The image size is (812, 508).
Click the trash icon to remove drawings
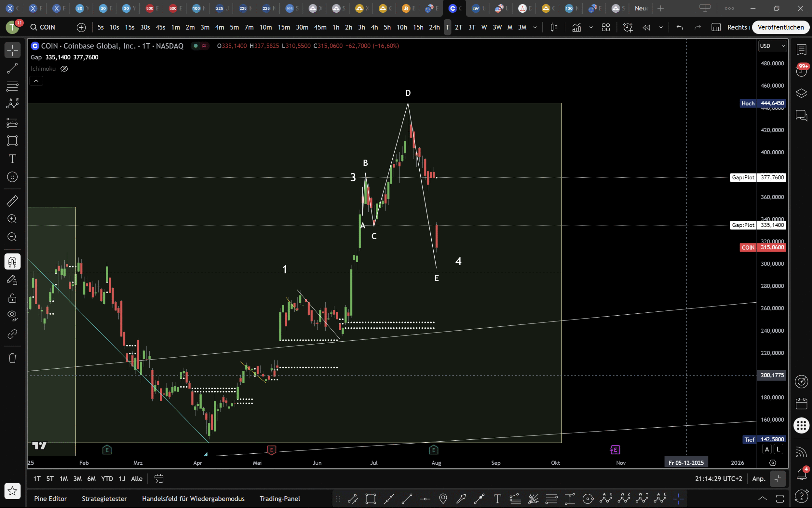(x=12, y=358)
